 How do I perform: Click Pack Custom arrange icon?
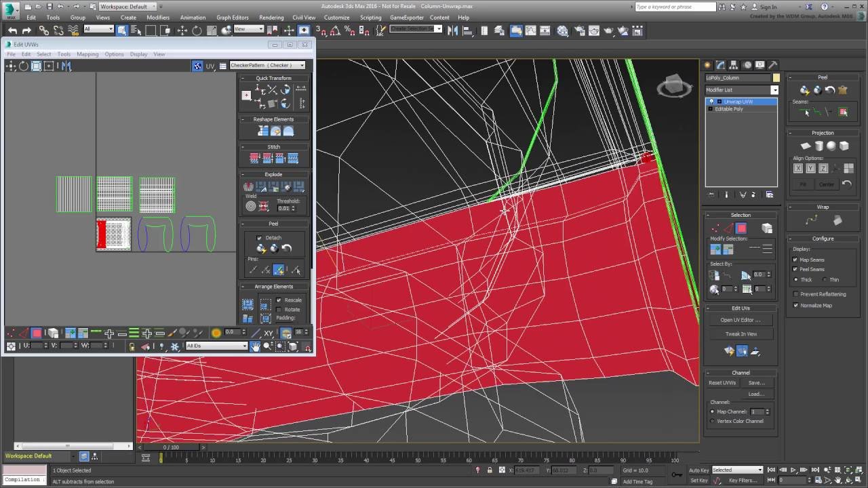(x=248, y=305)
